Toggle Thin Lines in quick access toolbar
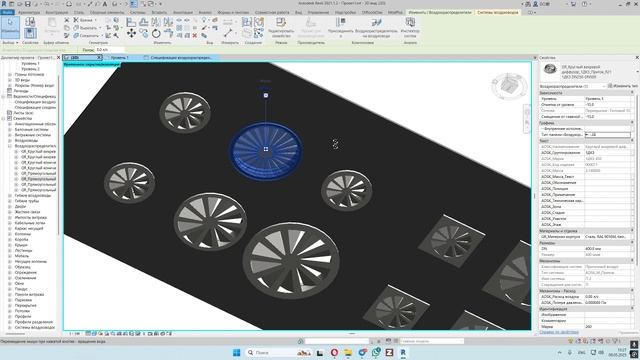 coord(134,4)
